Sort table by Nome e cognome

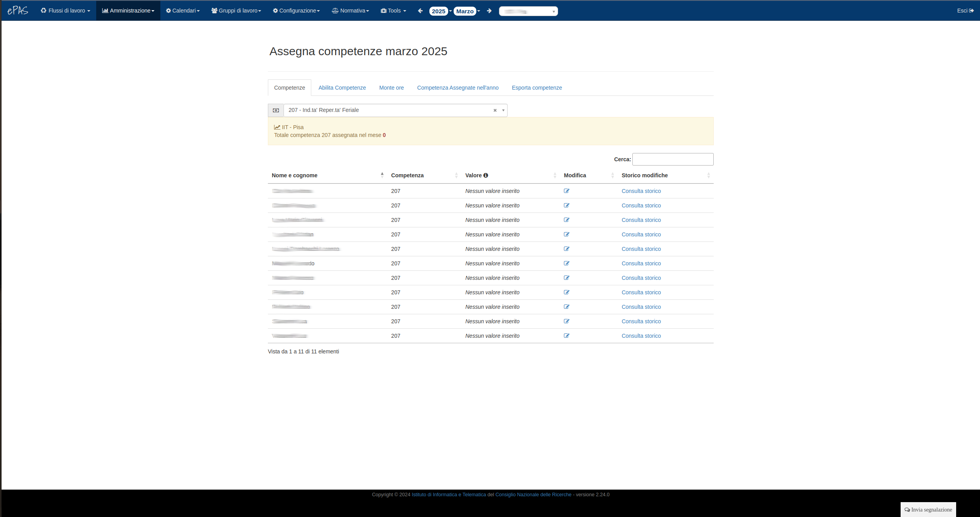(x=294, y=175)
